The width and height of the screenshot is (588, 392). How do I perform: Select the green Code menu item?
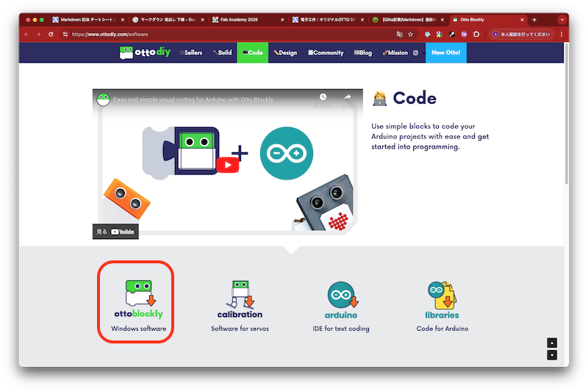pyautogui.click(x=252, y=52)
